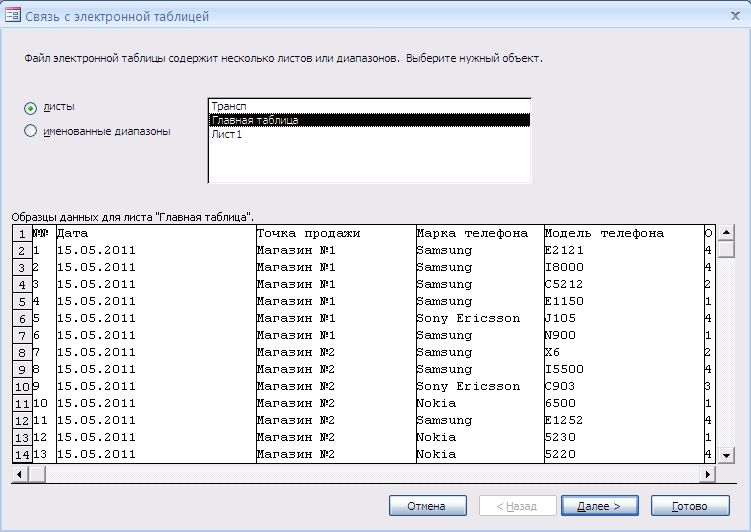Image resolution: width=751 pixels, height=532 pixels.
Task: Click "Магазин №1" cell in the I8000 row
Action: click(336, 267)
